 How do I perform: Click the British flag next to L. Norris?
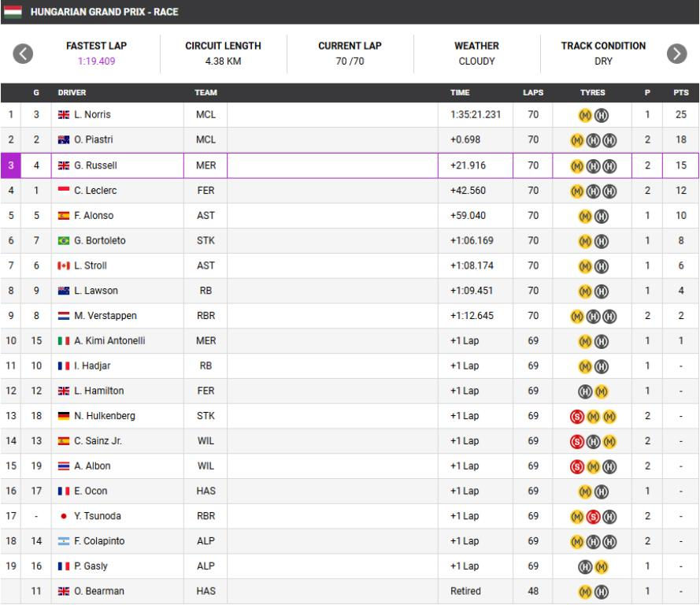pyautogui.click(x=64, y=115)
